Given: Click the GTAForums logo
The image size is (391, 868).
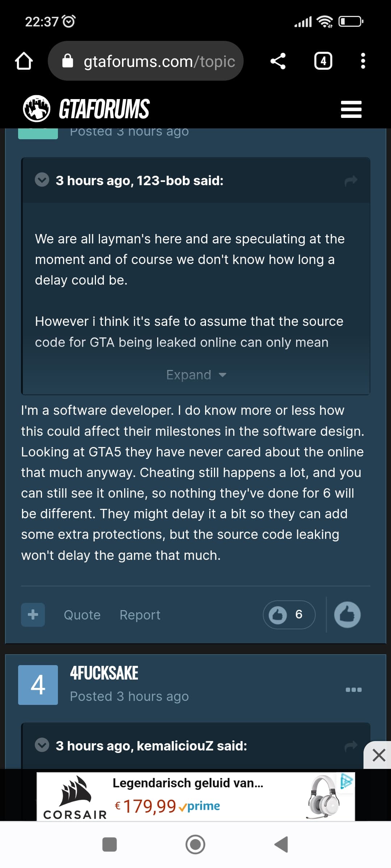Looking at the screenshot, I should pos(86,109).
